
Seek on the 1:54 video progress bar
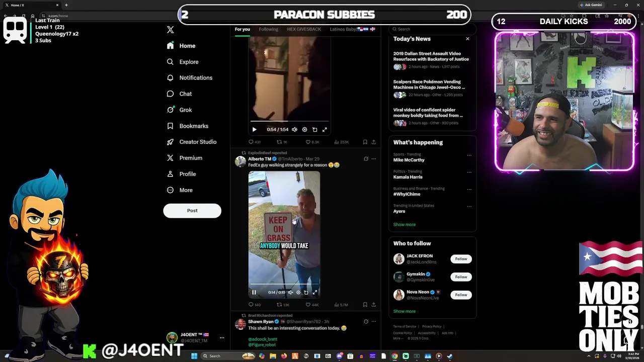pyautogui.click(x=289, y=121)
